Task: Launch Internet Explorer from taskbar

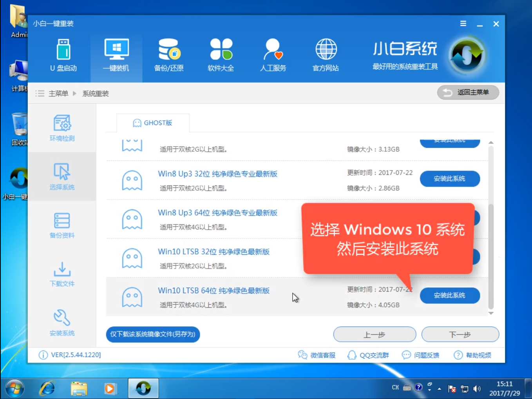Action: (47, 388)
